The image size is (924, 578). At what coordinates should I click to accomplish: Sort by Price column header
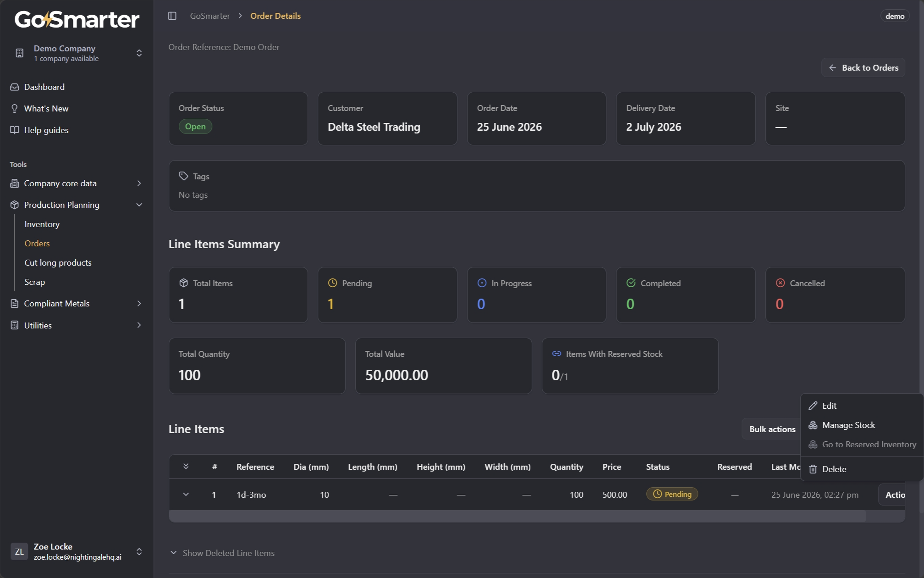tap(612, 467)
